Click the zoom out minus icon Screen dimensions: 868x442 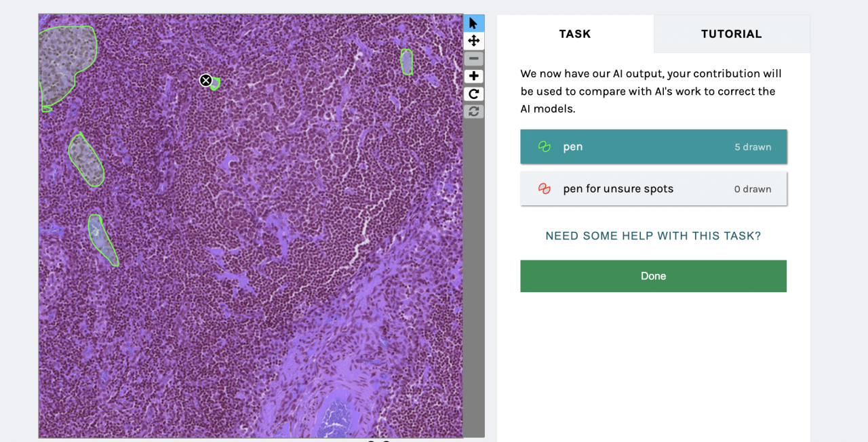coord(473,59)
